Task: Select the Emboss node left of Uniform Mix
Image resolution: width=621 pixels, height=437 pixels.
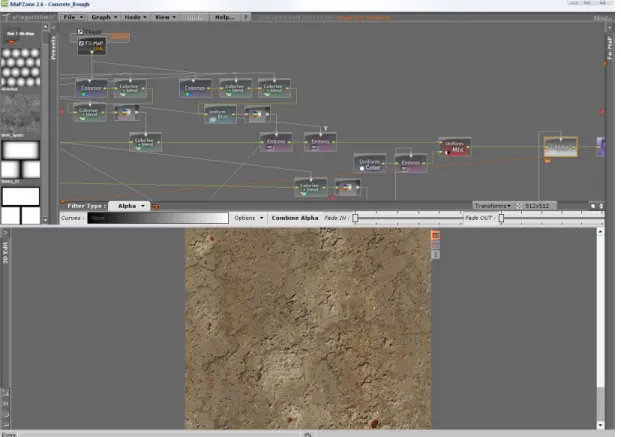Action: click(320, 142)
